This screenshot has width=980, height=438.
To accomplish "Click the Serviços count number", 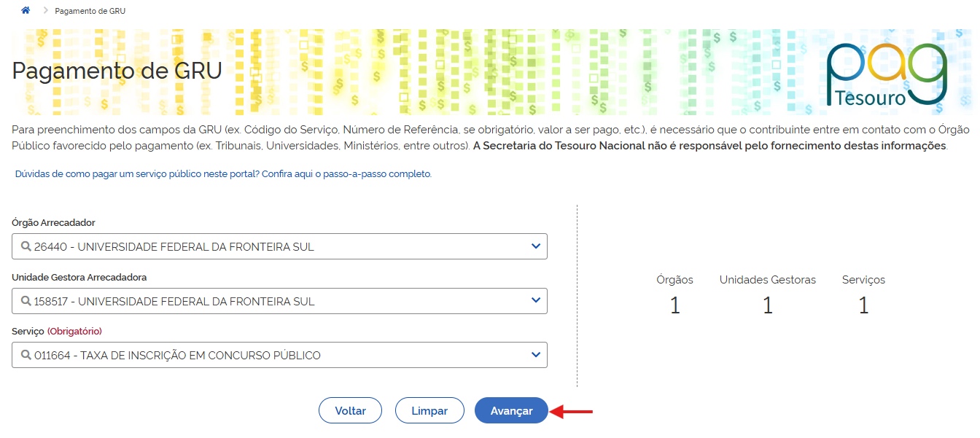I will pos(863,305).
